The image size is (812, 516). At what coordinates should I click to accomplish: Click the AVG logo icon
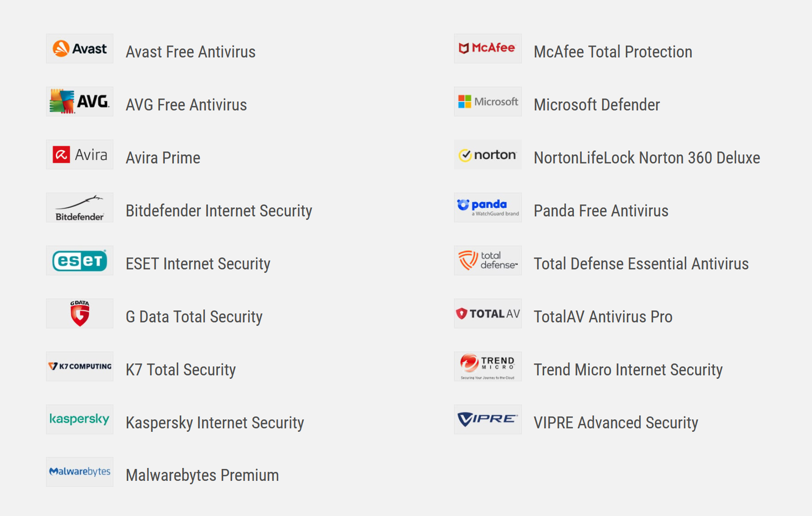point(80,102)
